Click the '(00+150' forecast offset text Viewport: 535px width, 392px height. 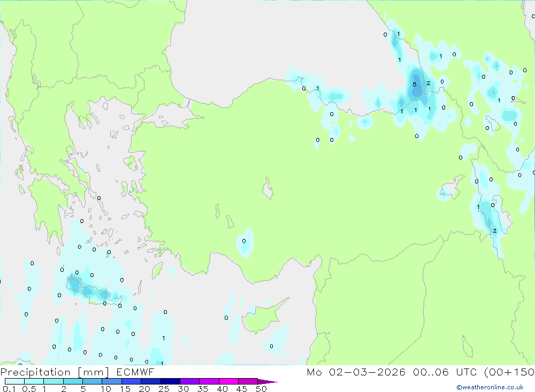point(509,372)
